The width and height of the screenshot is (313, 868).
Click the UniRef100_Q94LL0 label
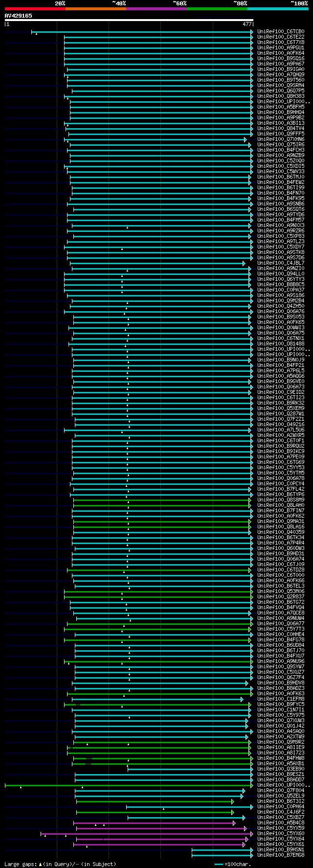281,274
